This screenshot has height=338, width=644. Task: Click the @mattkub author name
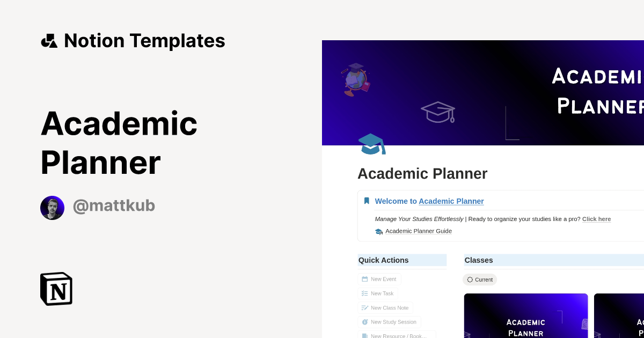click(x=114, y=205)
